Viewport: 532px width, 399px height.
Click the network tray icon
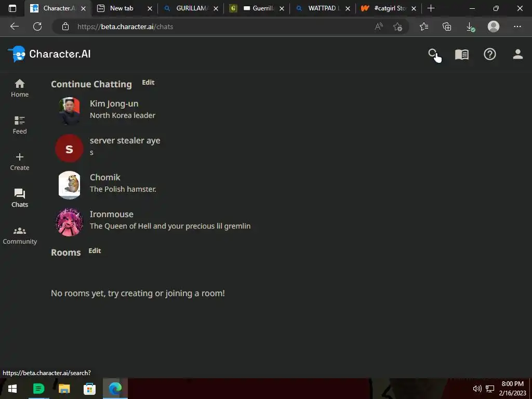(489, 389)
